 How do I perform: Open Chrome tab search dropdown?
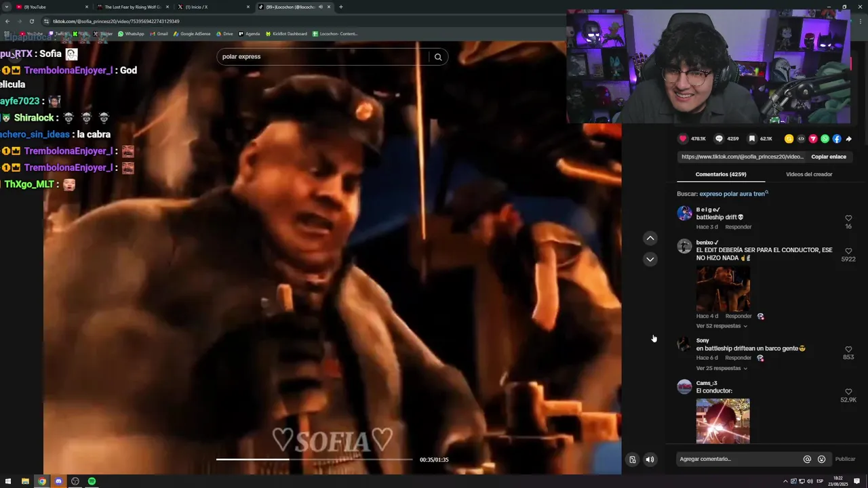click(7, 7)
